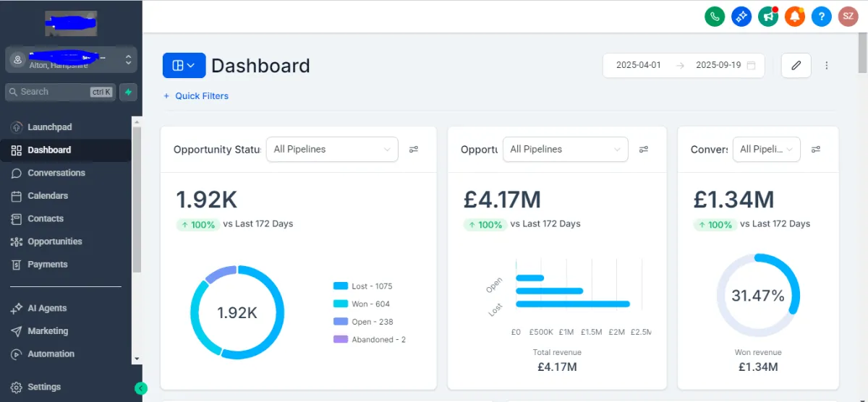The width and height of the screenshot is (868, 402).
Task: Click the green phone dialer icon
Action: [715, 16]
